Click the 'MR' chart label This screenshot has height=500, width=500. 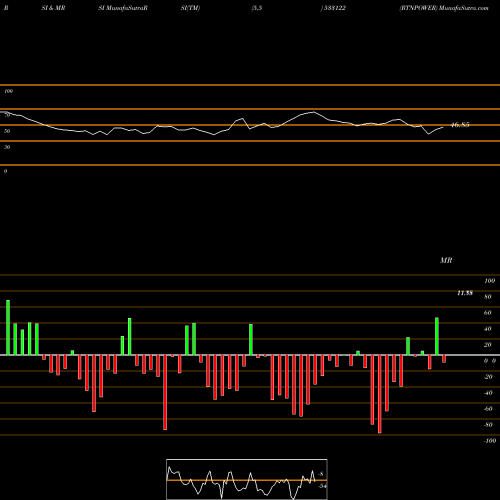[446, 260]
